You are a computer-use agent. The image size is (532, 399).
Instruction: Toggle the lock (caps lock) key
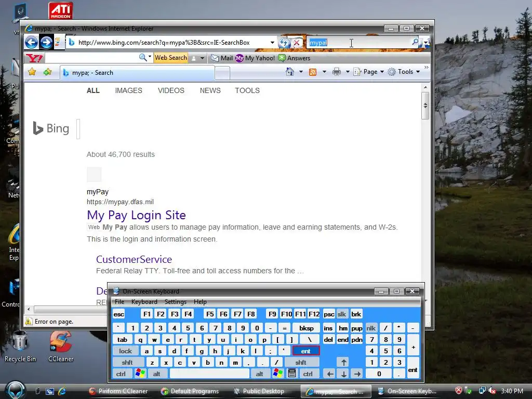click(x=125, y=351)
